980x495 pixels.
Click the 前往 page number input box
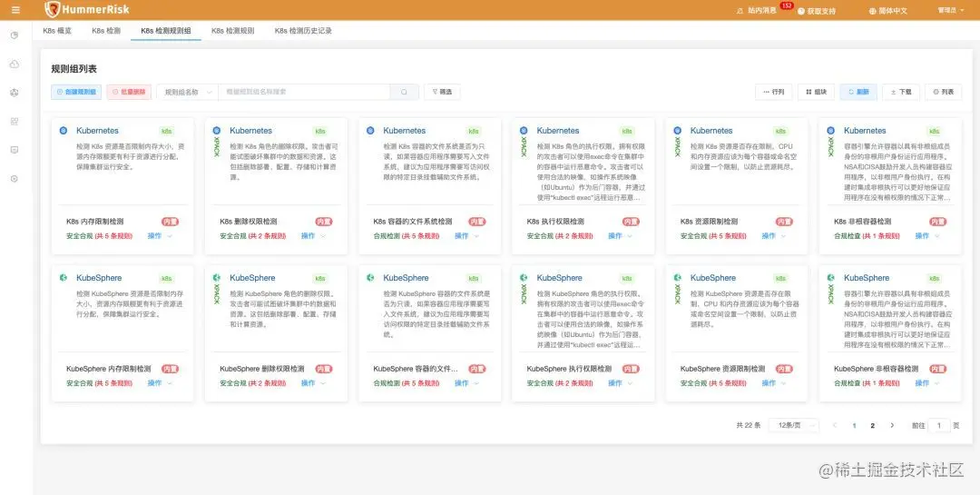pos(939,425)
